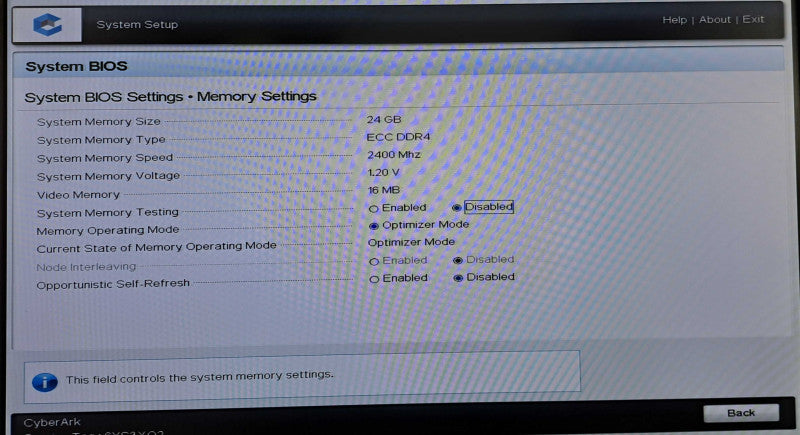Click the Video Memory label
The height and width of the screenshot is (435, 800).
click(78, 195)
